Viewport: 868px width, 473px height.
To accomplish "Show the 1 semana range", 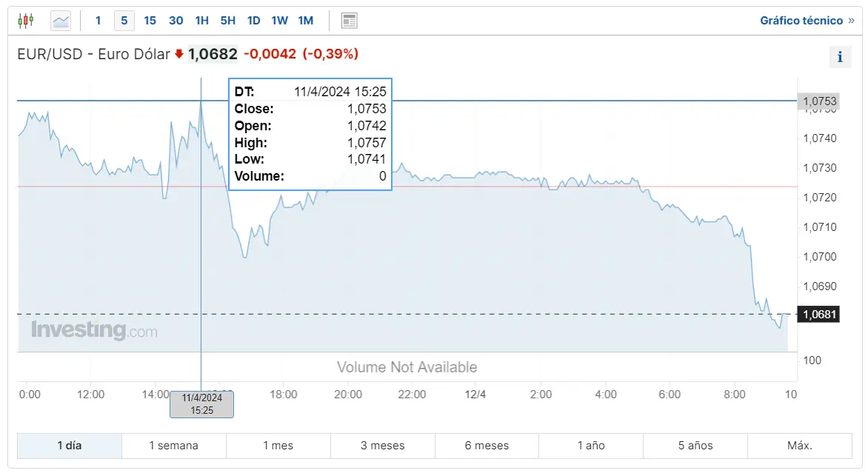I will click(174, 446).
